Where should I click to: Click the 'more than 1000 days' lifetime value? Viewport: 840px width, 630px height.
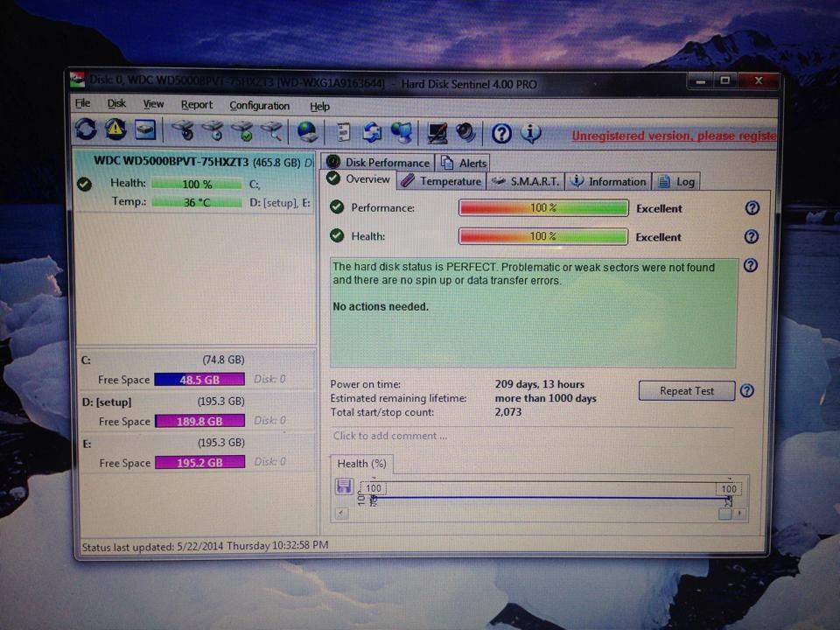pos(545,398)
